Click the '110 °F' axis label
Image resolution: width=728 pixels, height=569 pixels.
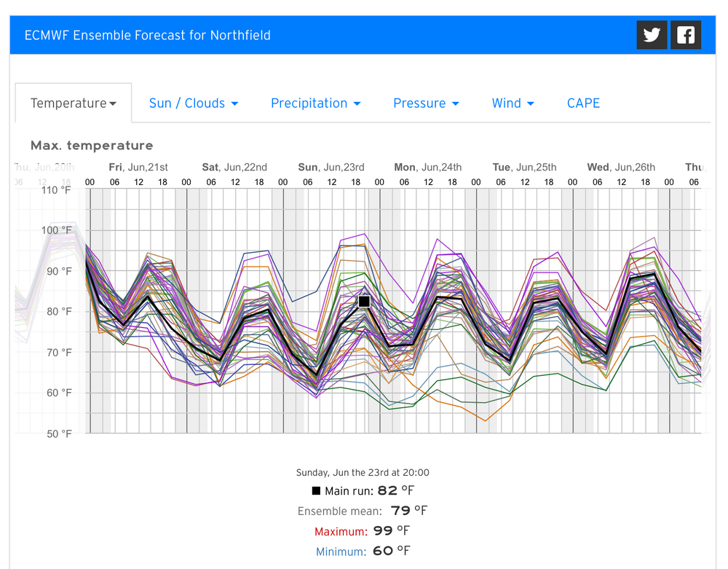57,190
